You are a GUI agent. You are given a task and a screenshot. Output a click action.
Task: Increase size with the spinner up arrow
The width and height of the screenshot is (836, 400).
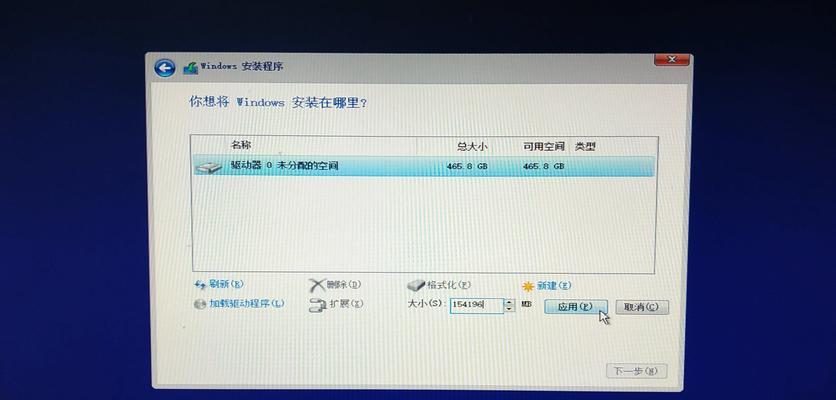pyautogui.click(x=509, y=302)
